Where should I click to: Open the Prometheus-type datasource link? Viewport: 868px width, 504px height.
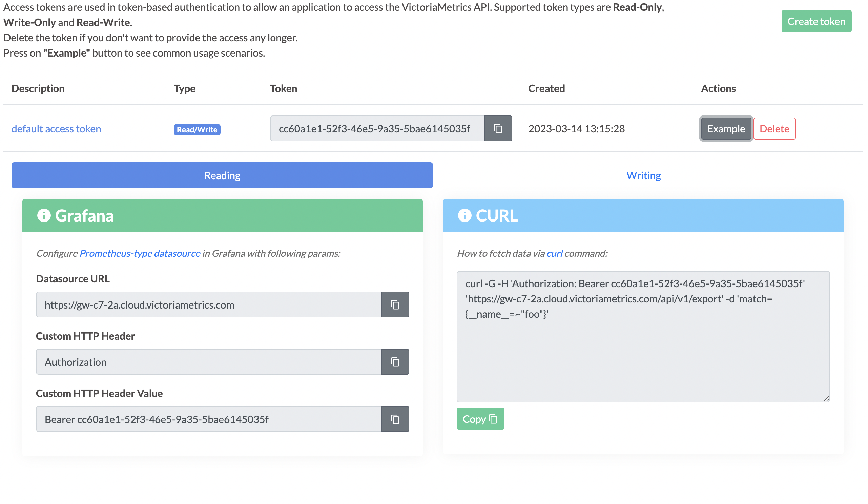click(140, 254)
